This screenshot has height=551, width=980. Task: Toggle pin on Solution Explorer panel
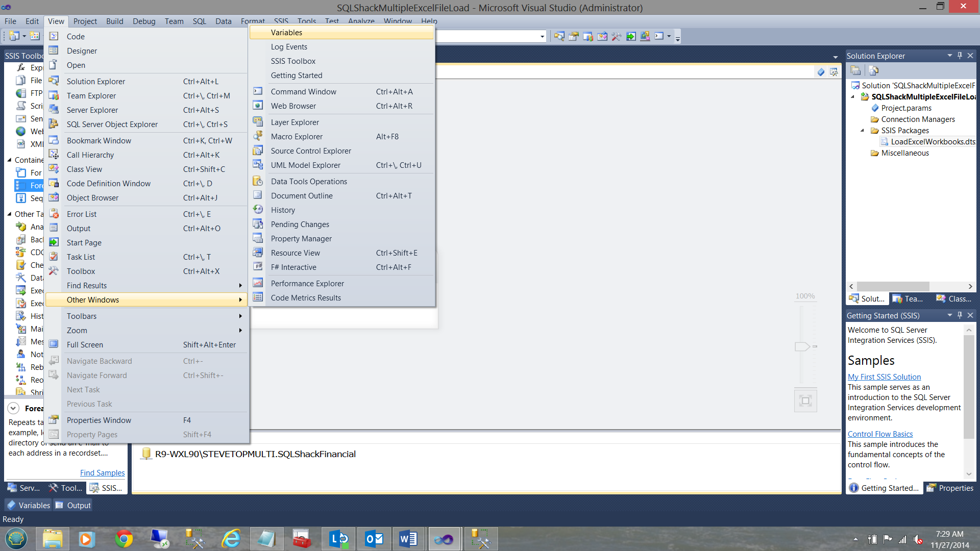tap(960, 56)
